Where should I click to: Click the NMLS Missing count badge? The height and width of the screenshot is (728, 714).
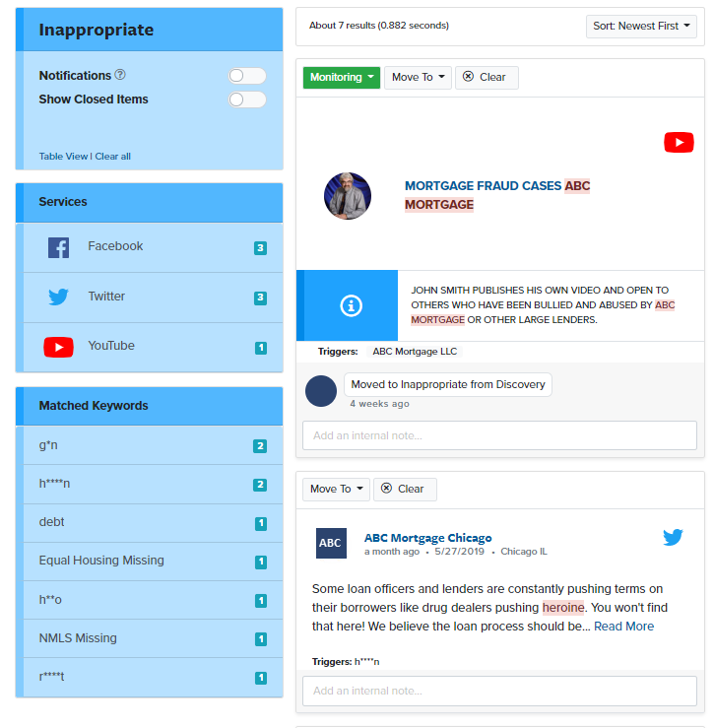[261, 639]
